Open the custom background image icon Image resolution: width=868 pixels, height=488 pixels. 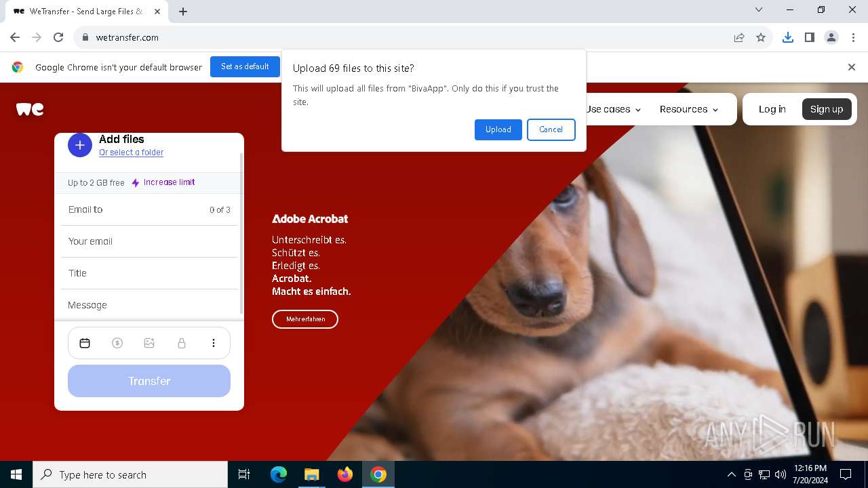tap(149, 343)
